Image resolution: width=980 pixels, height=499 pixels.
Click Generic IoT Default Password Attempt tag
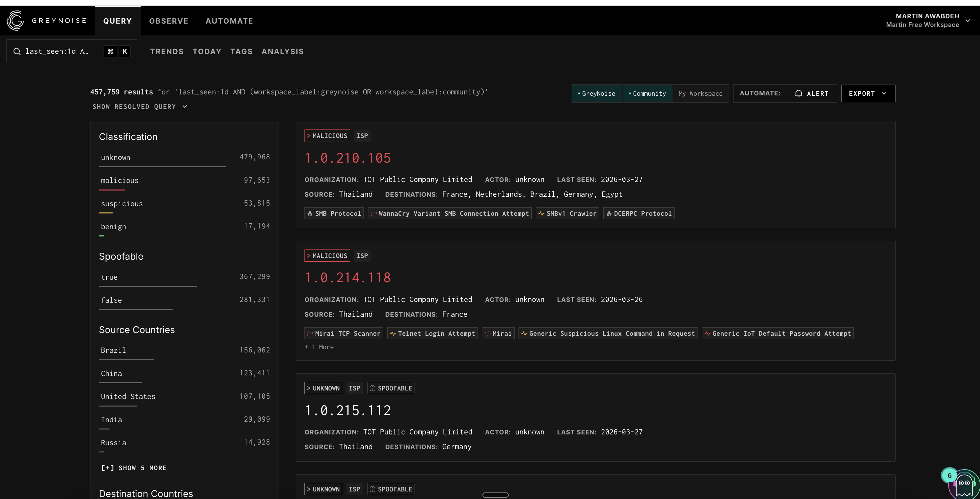tap(777, 333)
